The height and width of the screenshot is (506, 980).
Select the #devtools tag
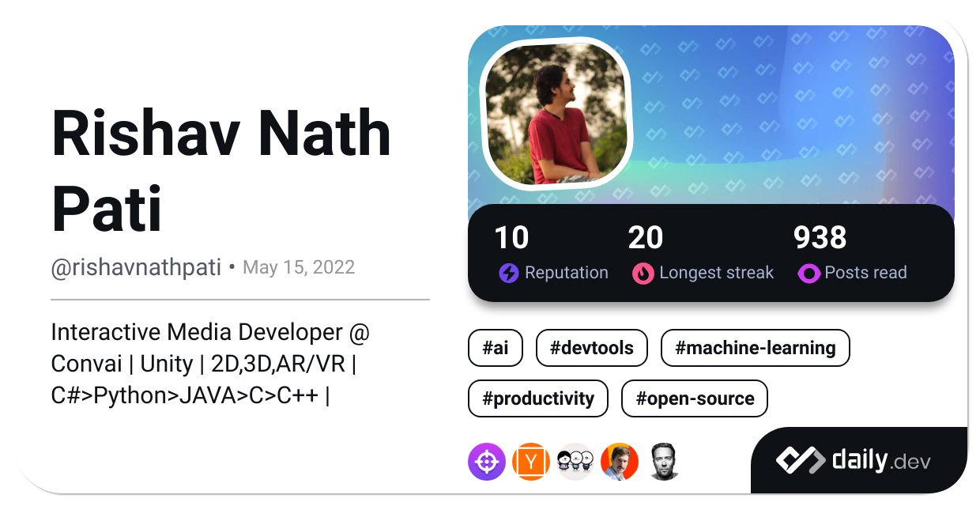coord(592,348)
